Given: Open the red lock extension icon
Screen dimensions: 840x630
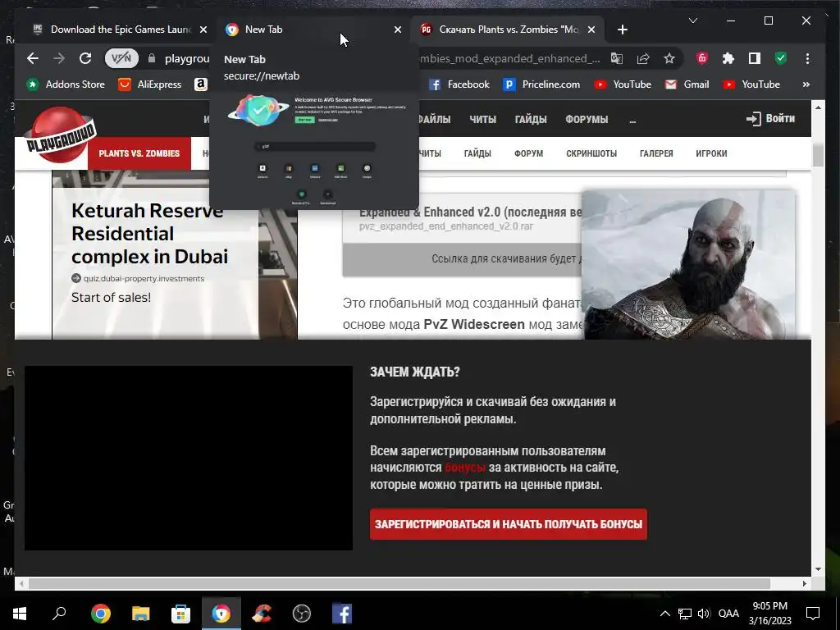Looking at the screenshot, I should [702, 58].
